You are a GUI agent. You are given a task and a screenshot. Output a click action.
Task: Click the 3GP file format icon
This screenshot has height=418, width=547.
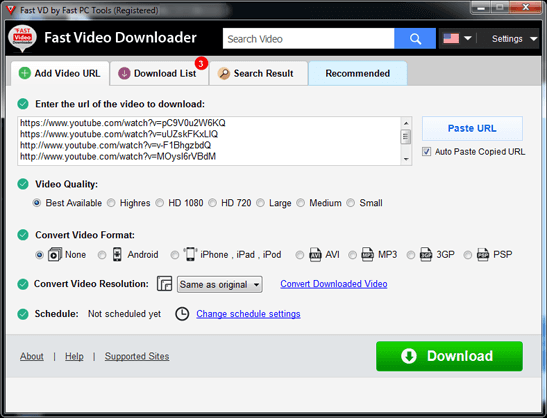point(426,254)
